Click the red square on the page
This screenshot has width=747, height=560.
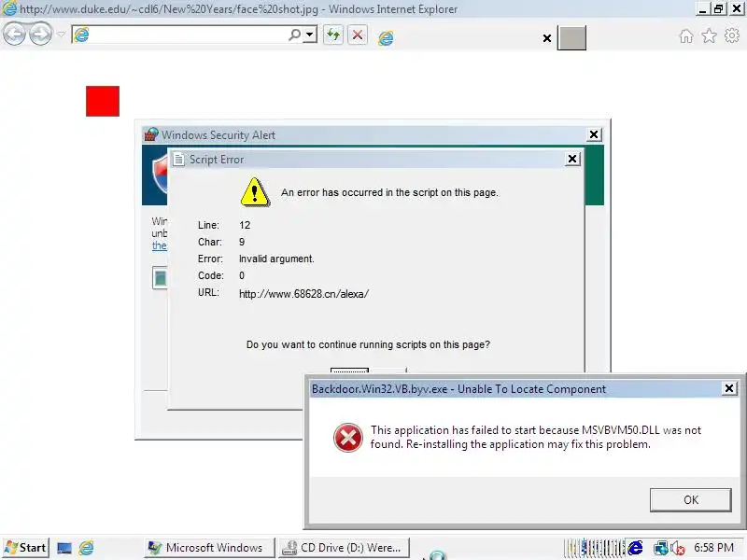click(x=103, y=101)
